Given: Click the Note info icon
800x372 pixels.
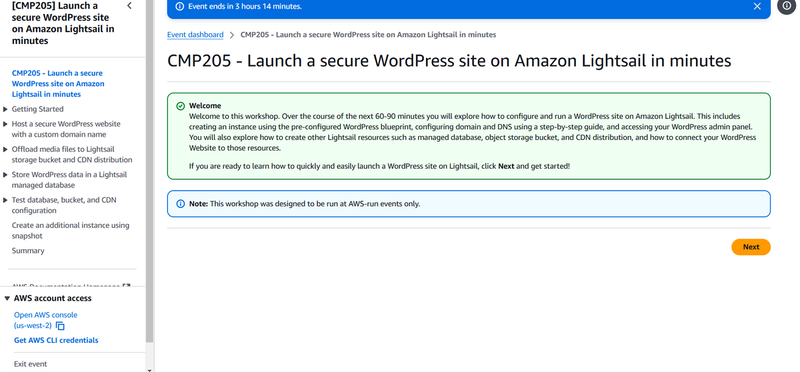Looking at the screenshot, I should (180, 204).
